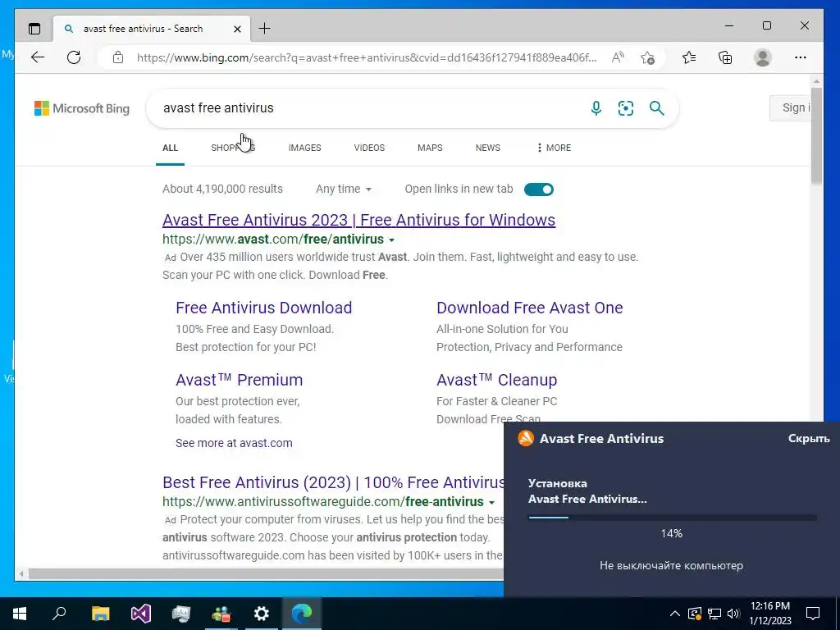The height and width of the screenshot is (630, 840).
Task: Open a new browser tab
Action: (265, 29)
